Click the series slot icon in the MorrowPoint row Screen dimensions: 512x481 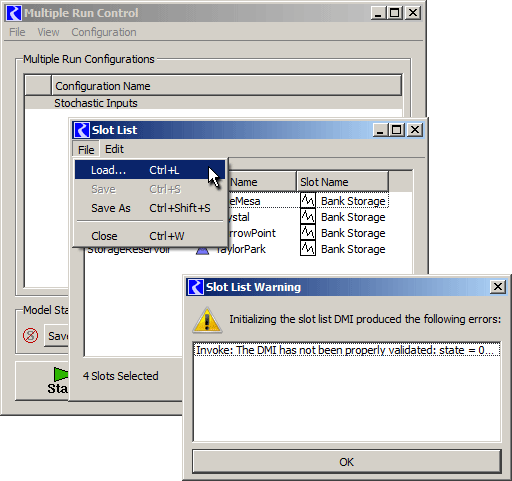click(308, 232)
